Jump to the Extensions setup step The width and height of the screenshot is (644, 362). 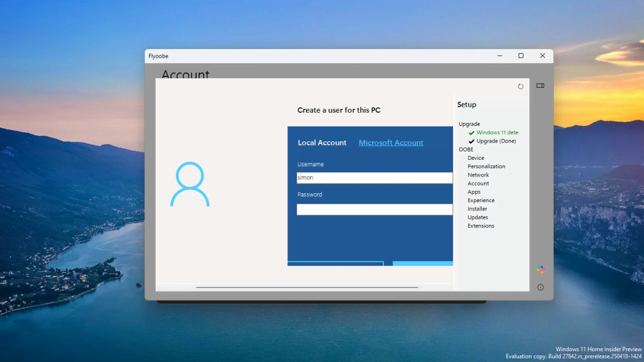click(x=481, y=226)
